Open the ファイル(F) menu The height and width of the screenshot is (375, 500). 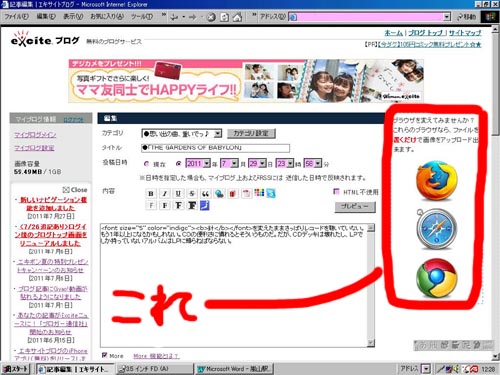(x=16, y=16)
